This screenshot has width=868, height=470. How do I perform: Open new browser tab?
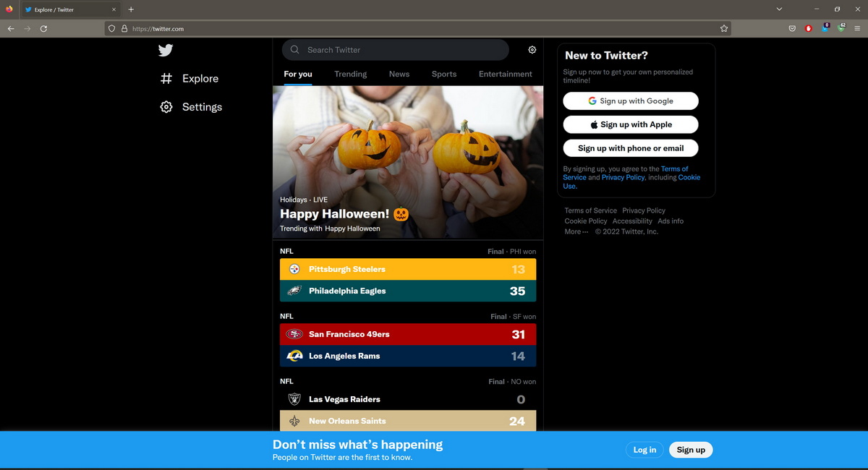tap(131, 9)
